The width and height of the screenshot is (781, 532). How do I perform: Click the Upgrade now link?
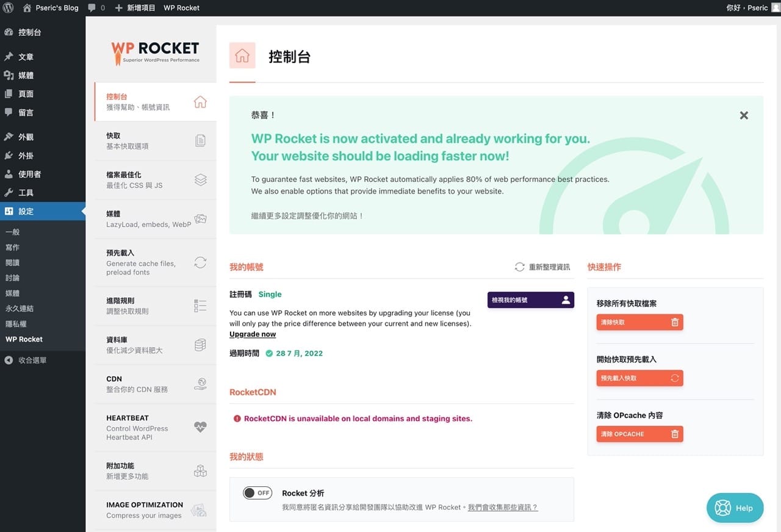click(x=253, y=334)
